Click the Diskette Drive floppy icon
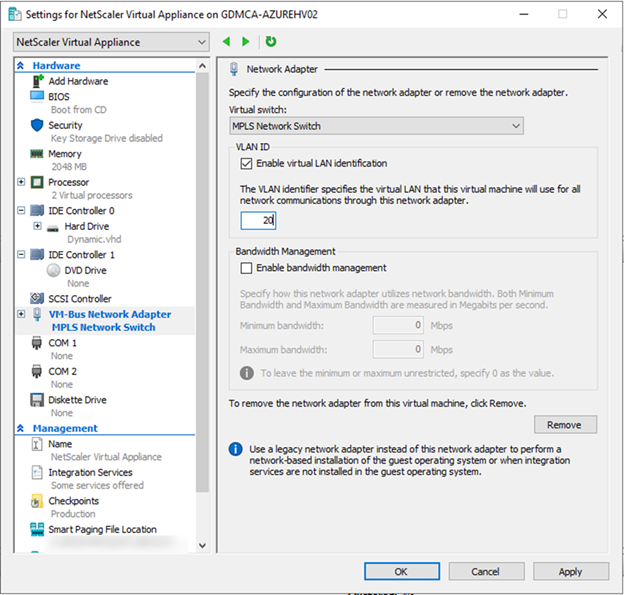 pyautogui.click(x=37, y=400)
